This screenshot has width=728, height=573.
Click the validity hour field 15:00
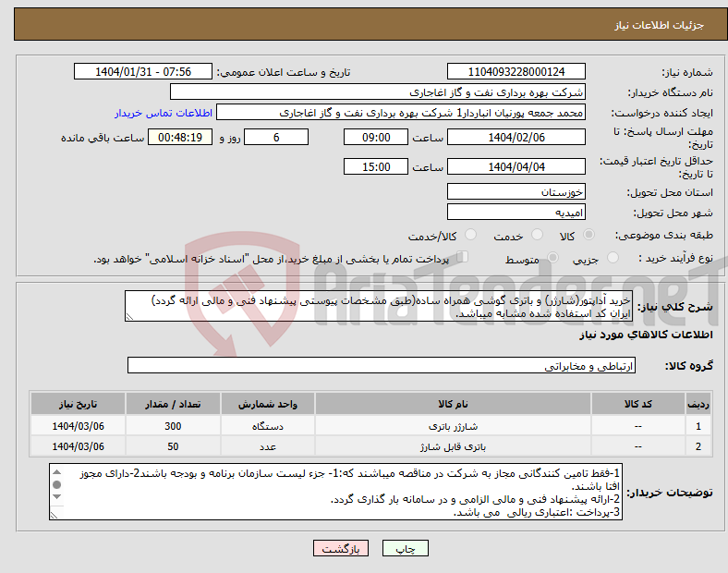click(376, 166)
